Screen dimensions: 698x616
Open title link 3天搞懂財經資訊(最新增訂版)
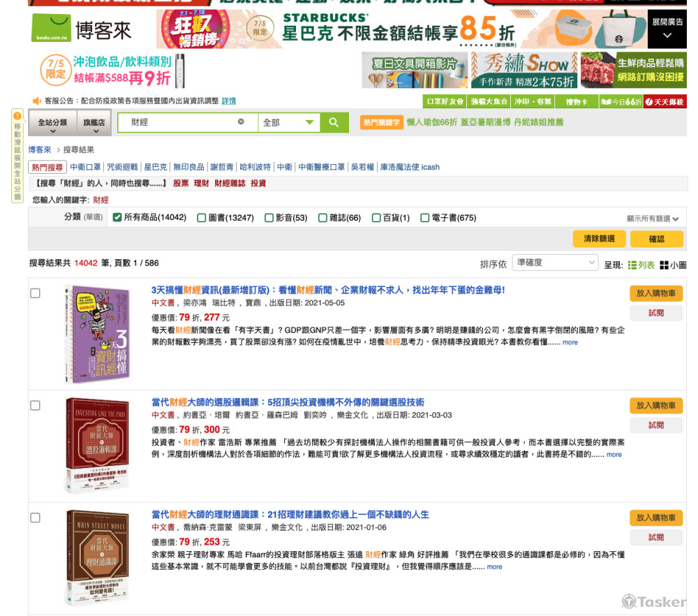coord(328,291)
